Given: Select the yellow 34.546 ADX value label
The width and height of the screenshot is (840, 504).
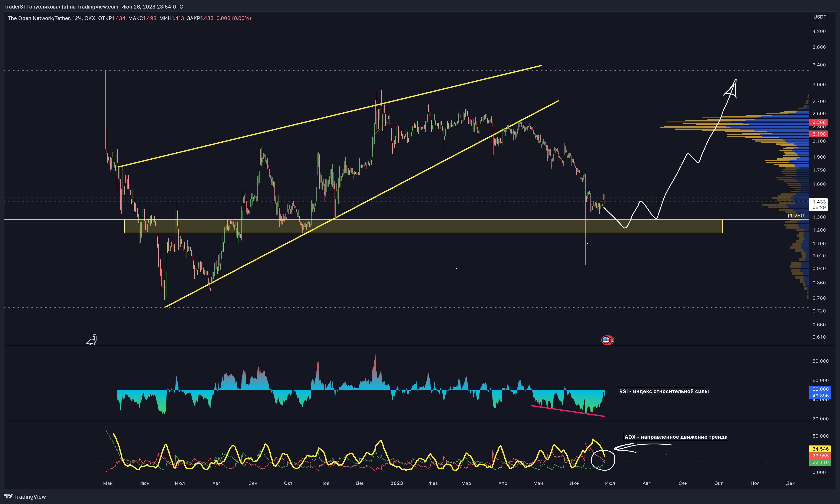Looking at the screenshot, I should [x=820, y=449].
